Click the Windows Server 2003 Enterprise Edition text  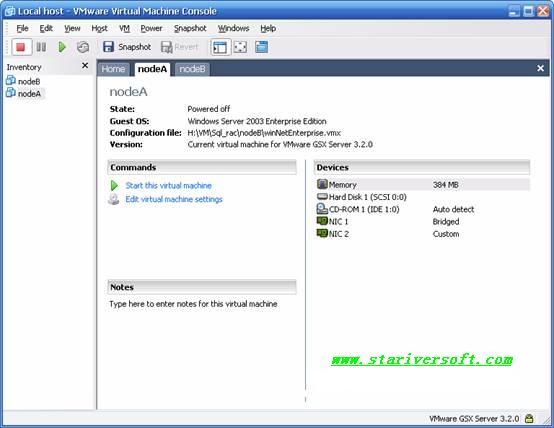pos(257,121)
